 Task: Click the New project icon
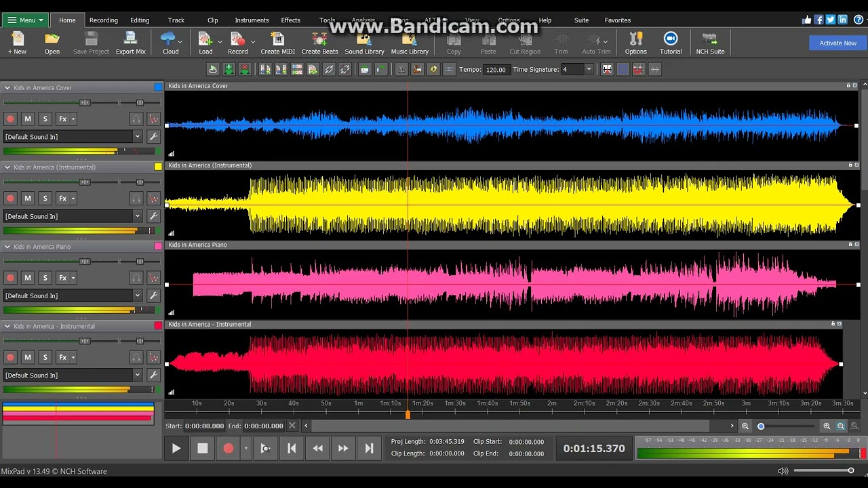pyautogui.click(x=17, y=43)
